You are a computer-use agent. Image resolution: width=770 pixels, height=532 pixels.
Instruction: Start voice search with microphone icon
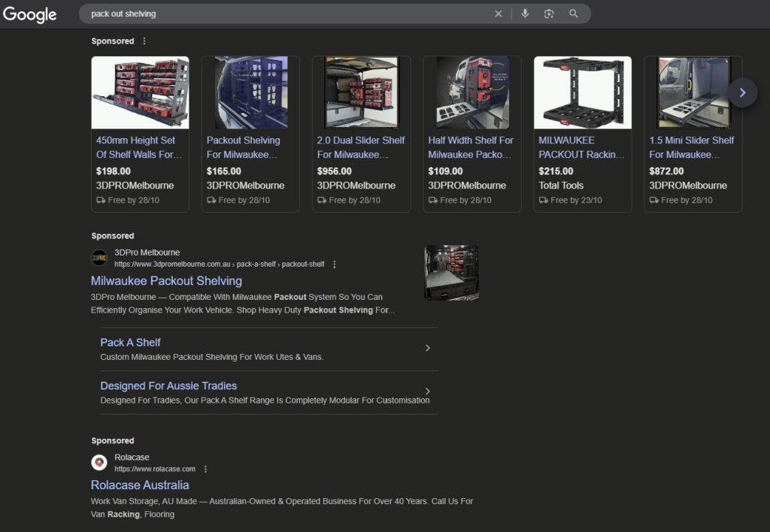point(525,14)
